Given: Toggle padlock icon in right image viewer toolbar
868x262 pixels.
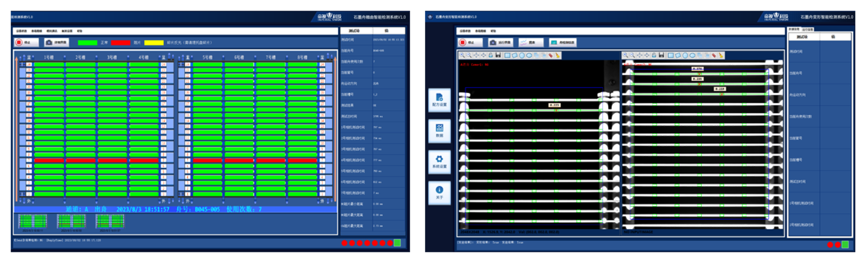Looking at the screenshot, I should pos(654,55).
